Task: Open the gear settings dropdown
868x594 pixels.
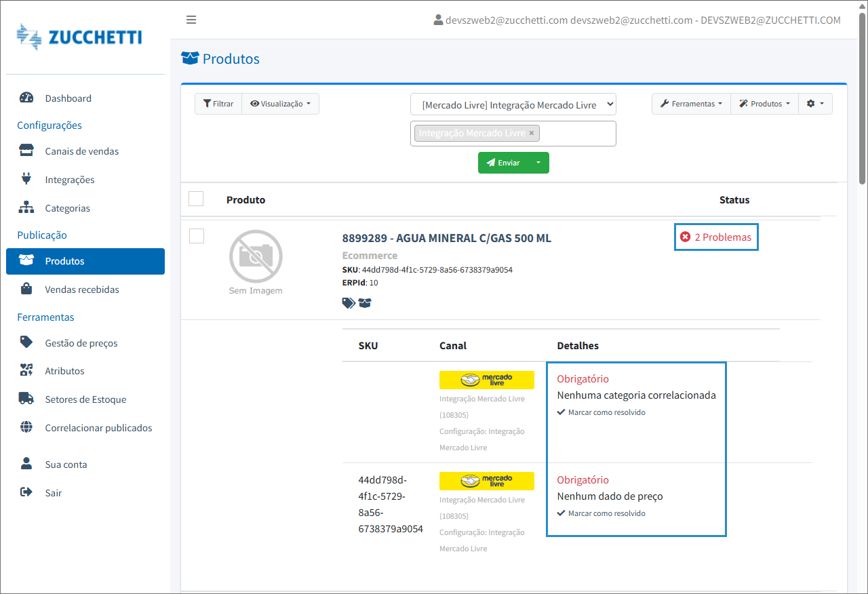Action: (x=815, y=104)
